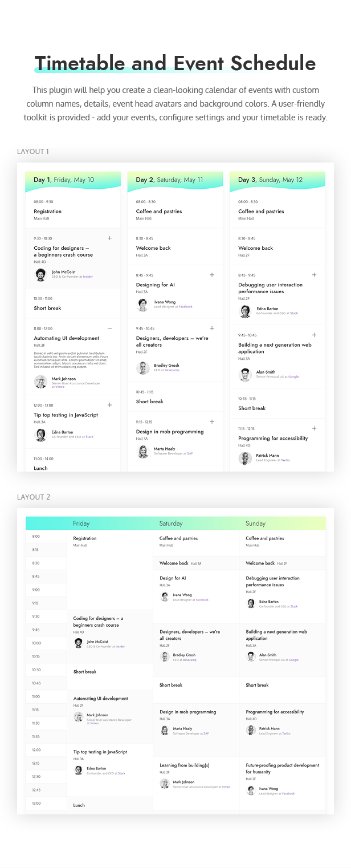Collapse the Automating UI development event
Viewport: 351px width, 868px height.
click(110, 328)
